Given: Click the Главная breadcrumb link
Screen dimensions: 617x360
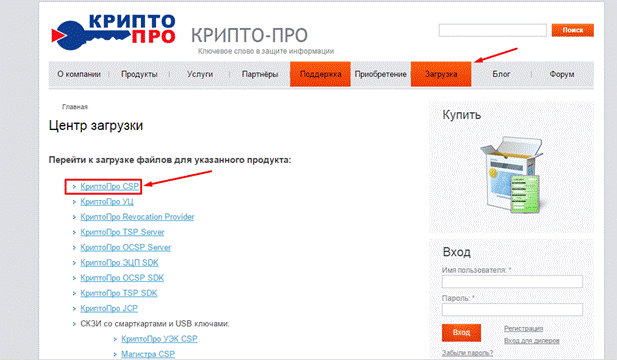Looking at the screenshot, I should tap(75, 107).
